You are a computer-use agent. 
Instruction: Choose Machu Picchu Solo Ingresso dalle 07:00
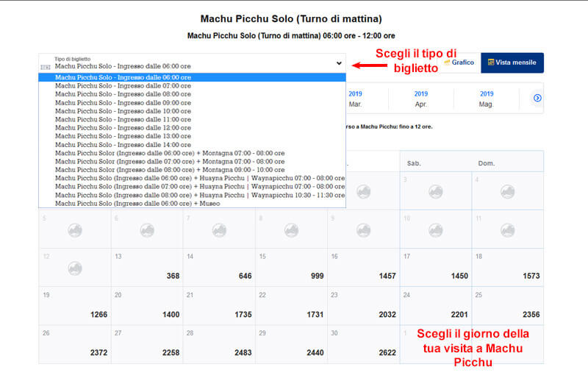[192, 86]
